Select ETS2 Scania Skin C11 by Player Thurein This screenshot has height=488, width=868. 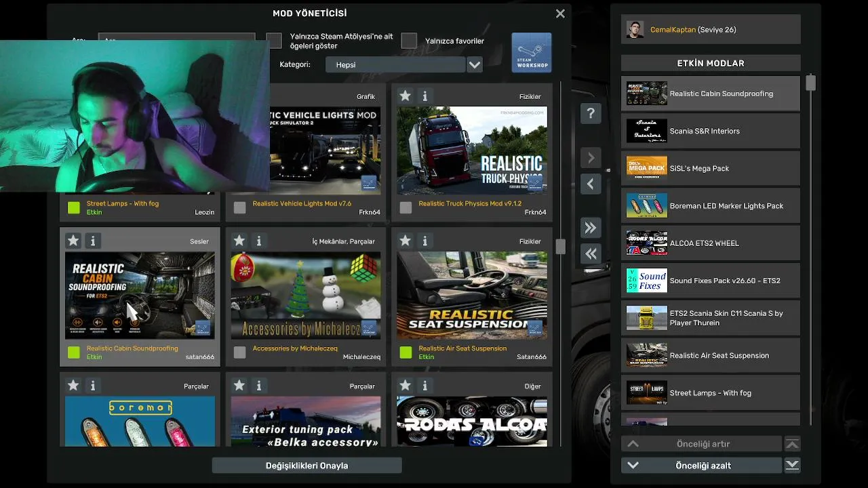[x=711, y=318]
